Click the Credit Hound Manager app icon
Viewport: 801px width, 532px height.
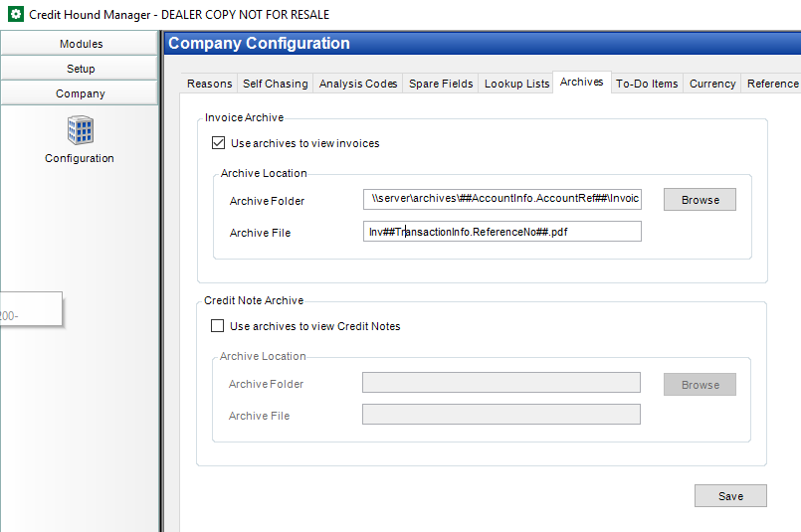tap(16, 14)
